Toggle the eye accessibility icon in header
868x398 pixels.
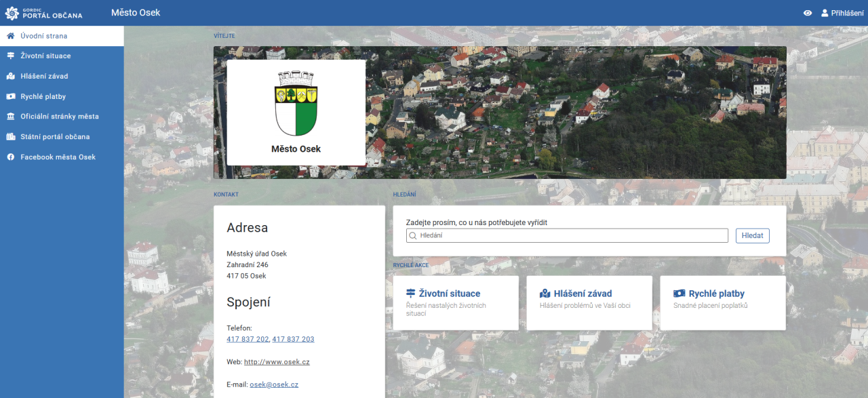[807, 13]
